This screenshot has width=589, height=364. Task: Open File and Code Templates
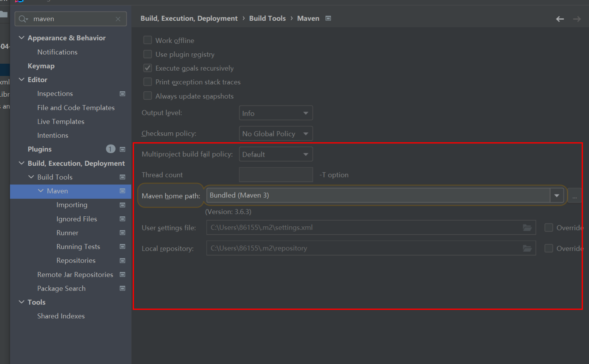tap(76, 108)
